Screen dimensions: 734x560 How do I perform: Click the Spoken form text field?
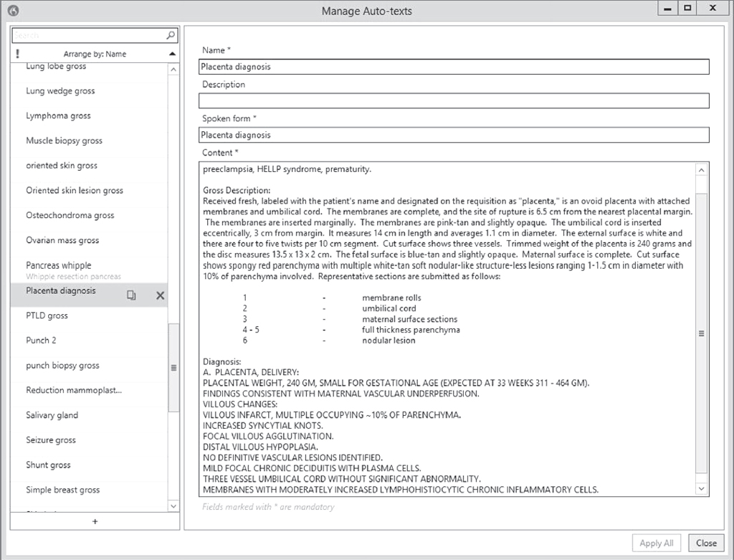coord(454,135)
